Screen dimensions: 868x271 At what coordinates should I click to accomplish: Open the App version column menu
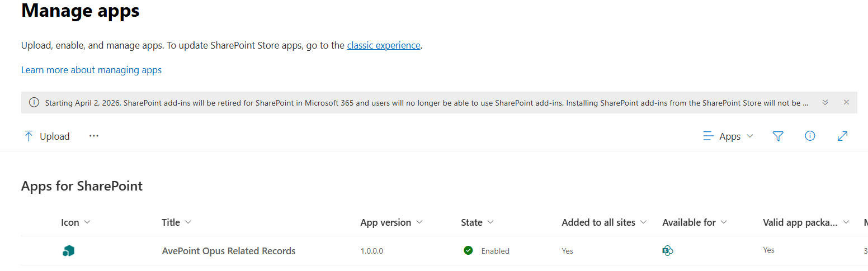pos(391,222)
